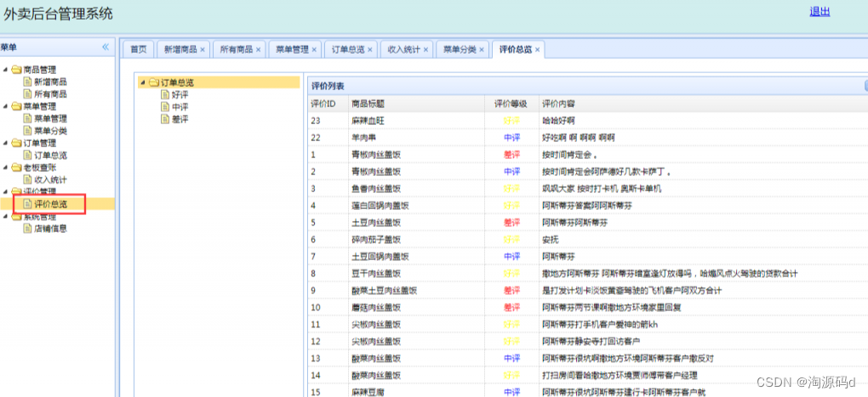The height and width of the screenshot is (397, 868).
Task: Close the active 评价总览 tab via ×
Action: [x=537, y=50]
